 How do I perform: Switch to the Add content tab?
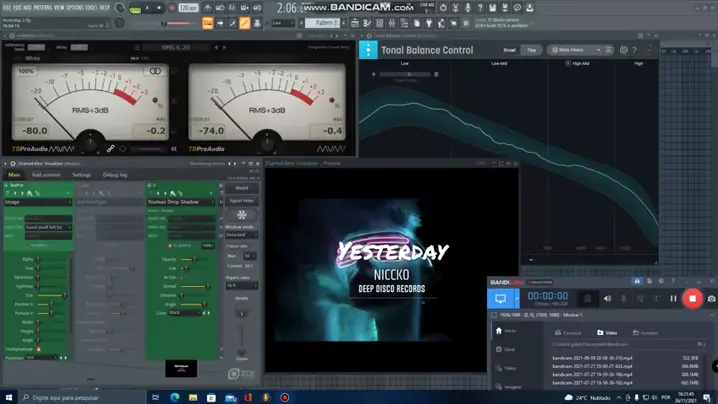tap(45, 175)
